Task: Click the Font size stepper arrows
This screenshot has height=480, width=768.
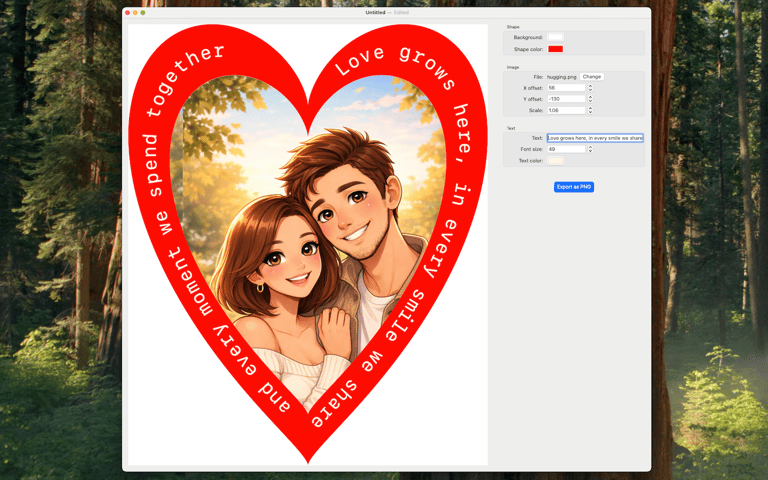Action: (x=590, y=149)
